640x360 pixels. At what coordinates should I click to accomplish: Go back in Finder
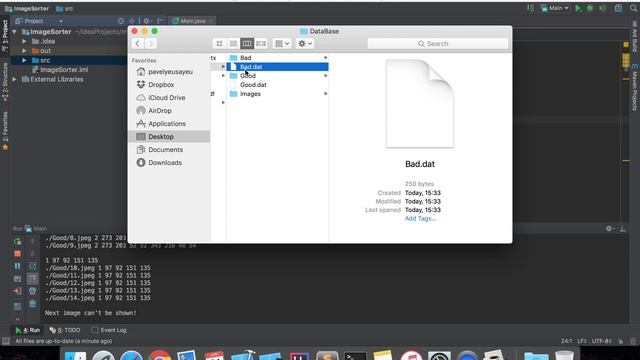point(138,44)
